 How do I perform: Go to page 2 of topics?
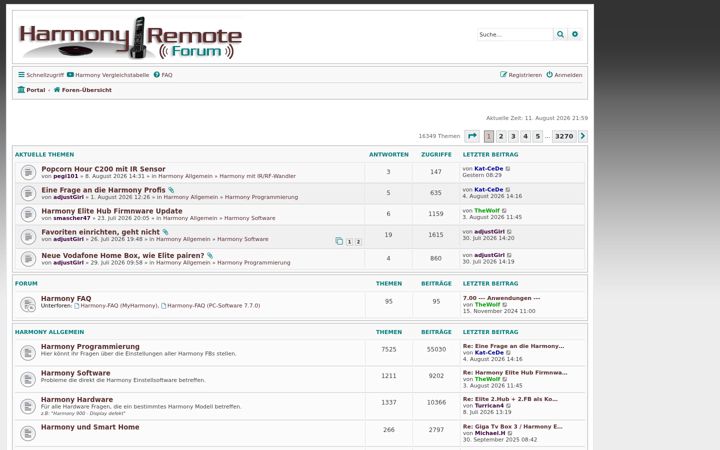[501, 136]
